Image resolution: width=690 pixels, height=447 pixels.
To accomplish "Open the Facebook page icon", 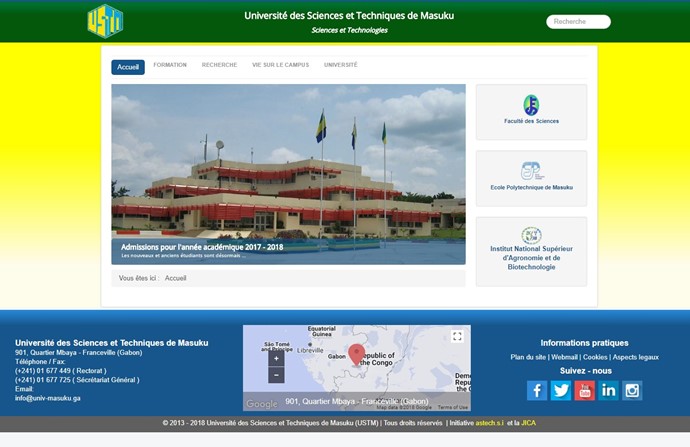I will click(x=537, y=390).
